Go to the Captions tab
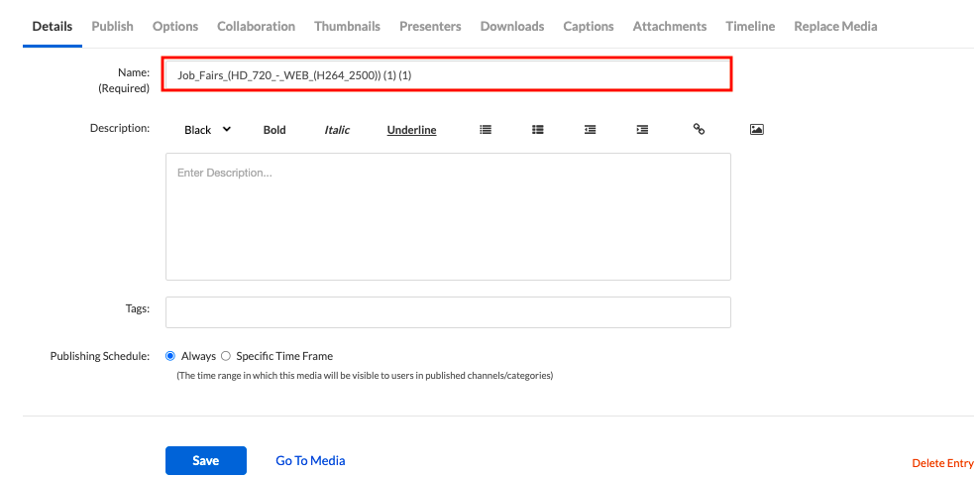The image size is (980, 477). tap(589, 26)
